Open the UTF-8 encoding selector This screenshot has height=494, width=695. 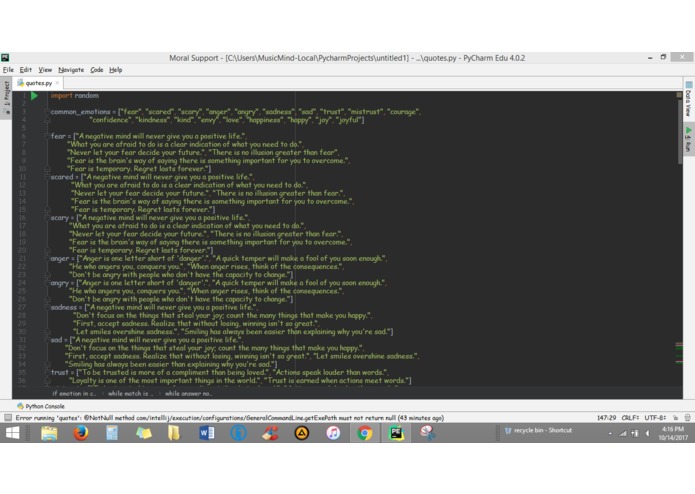pos(655,417)
